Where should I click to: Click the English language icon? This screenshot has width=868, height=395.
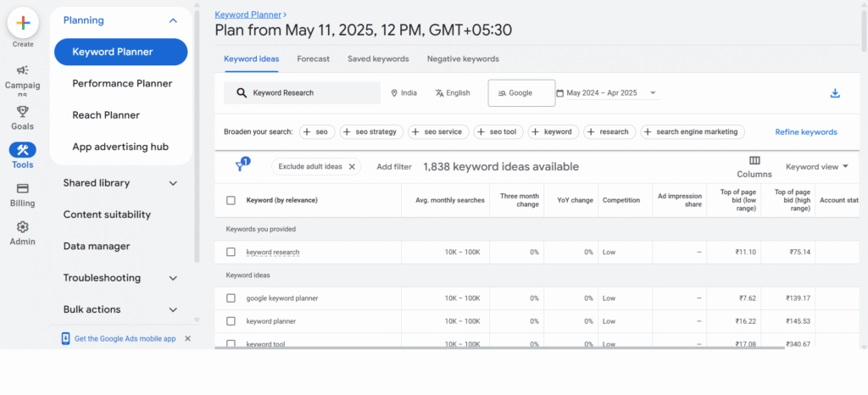pyautogui.click(x=440, y=93)
